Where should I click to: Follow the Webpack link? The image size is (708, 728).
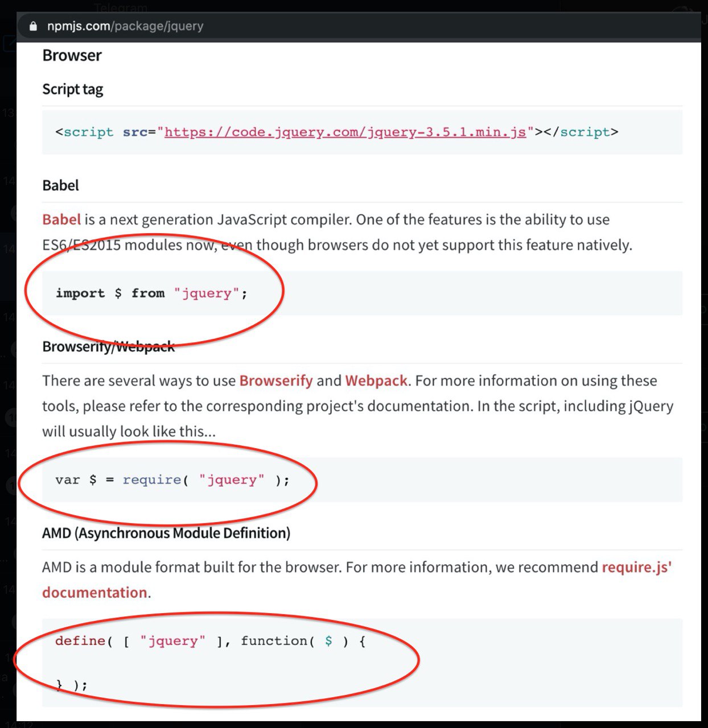(376, 380)
